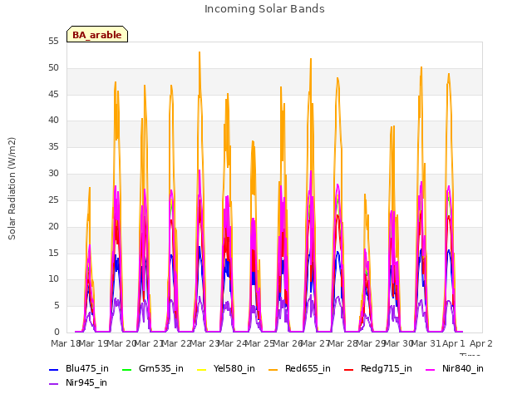
Task: Click the Blu475_in blue legend swatch
Action: 53,369
